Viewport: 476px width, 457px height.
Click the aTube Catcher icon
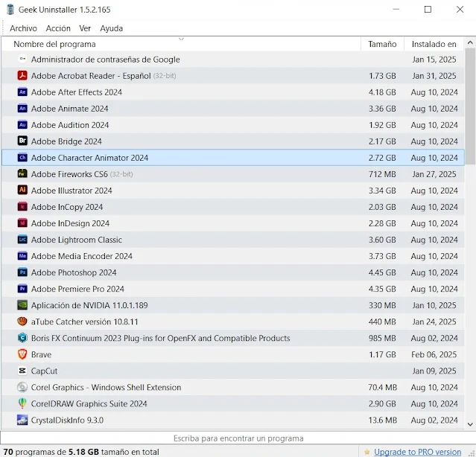22,321
